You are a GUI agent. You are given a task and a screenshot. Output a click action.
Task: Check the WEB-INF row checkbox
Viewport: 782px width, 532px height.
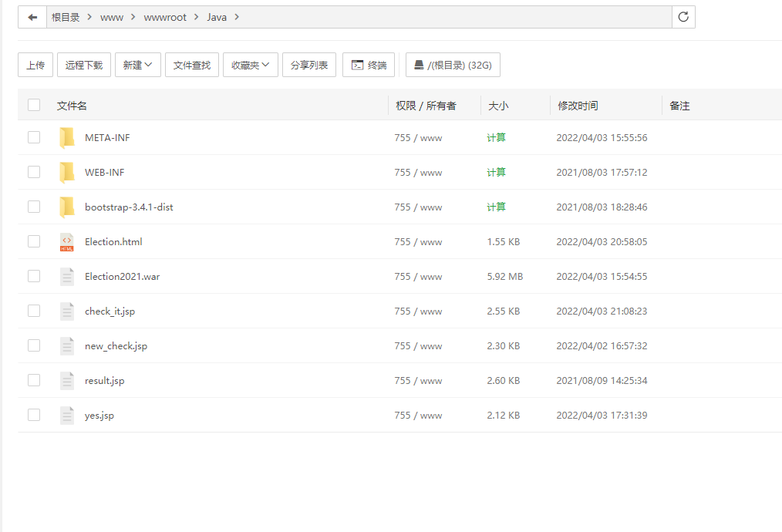(x=34, y=172)
